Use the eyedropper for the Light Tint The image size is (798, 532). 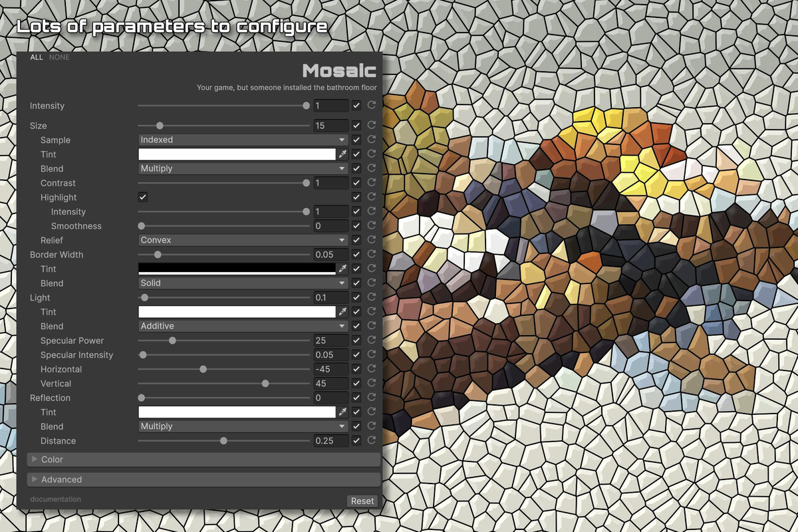coord(343,312)
